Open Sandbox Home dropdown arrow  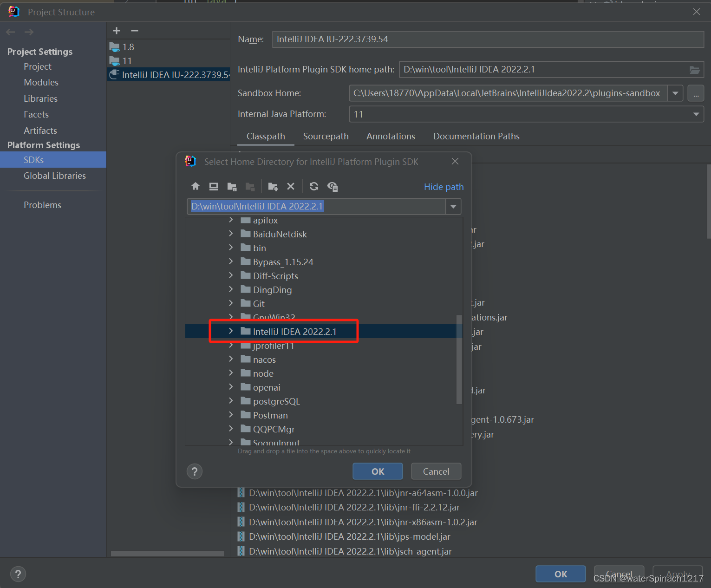(x=675, y=93)
